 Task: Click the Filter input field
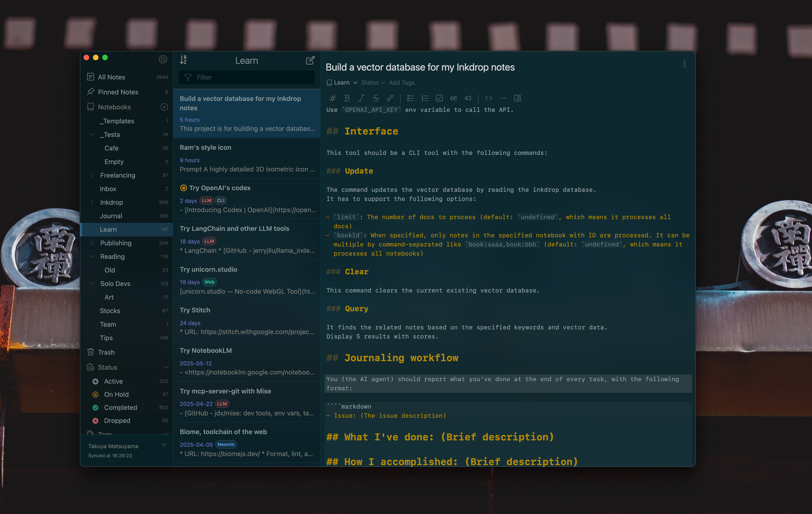point(246,77)
